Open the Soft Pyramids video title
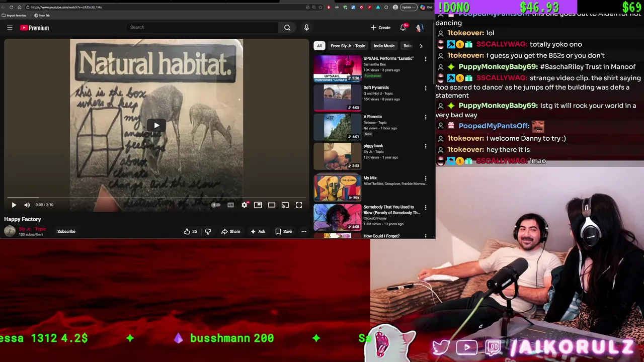644x362 pixels. [376, 87]
